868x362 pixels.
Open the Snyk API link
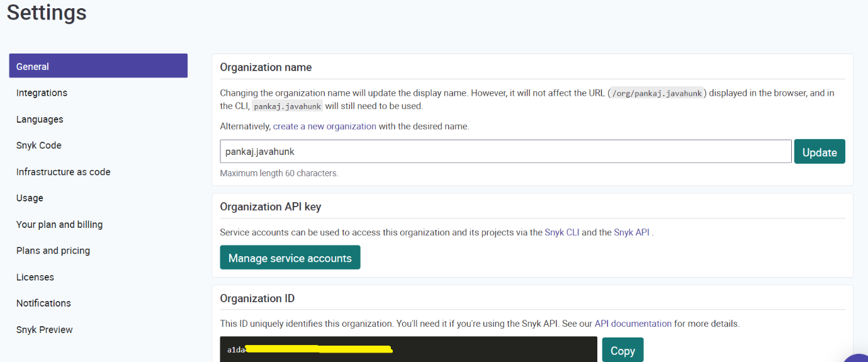click(x=632, y=232)
